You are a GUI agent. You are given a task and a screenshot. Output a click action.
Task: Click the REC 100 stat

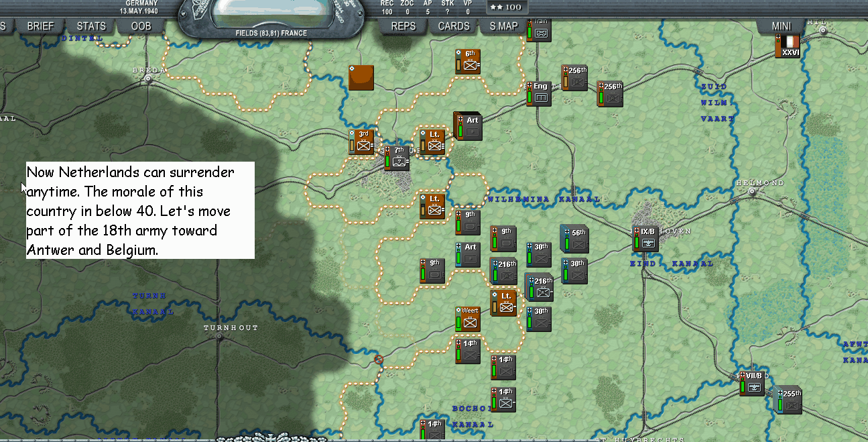click(x=387, y=7)
